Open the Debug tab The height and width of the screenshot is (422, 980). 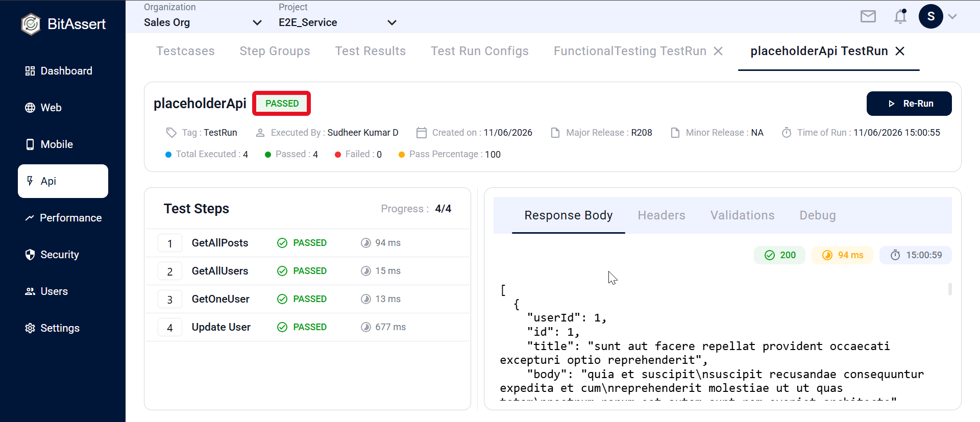pyautogui.click(x=817, y=215)
